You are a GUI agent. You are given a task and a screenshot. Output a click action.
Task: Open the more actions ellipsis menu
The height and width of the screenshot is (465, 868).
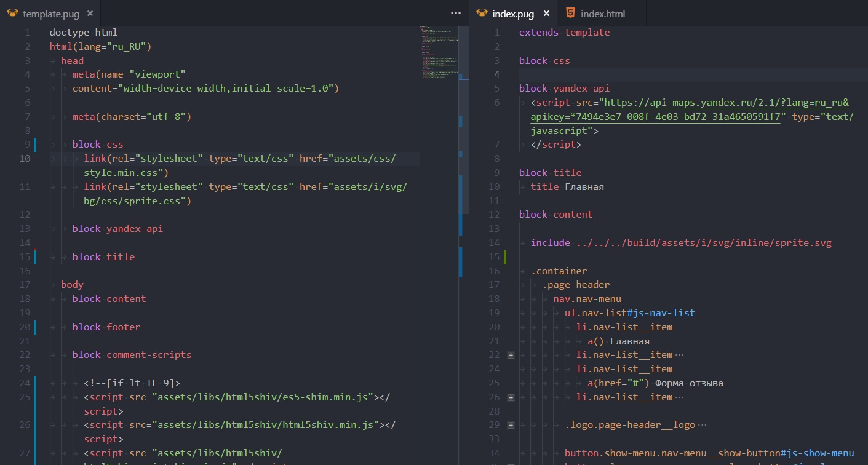click(456, 13)
